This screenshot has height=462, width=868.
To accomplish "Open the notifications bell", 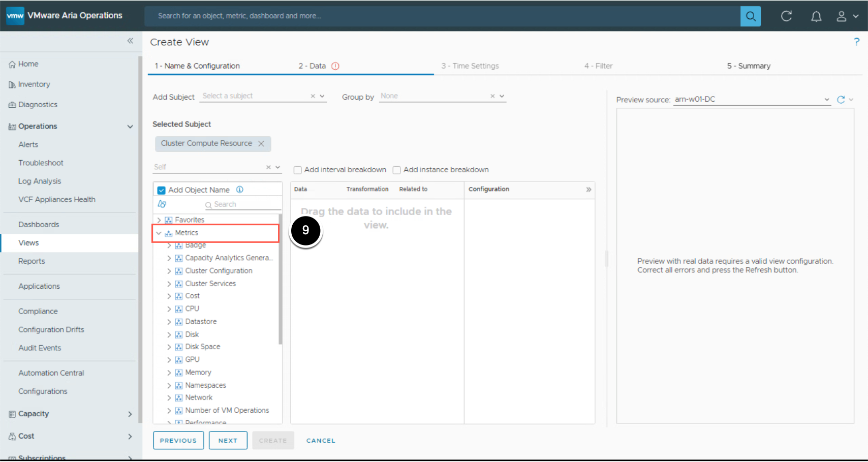I will click(816, 16).
